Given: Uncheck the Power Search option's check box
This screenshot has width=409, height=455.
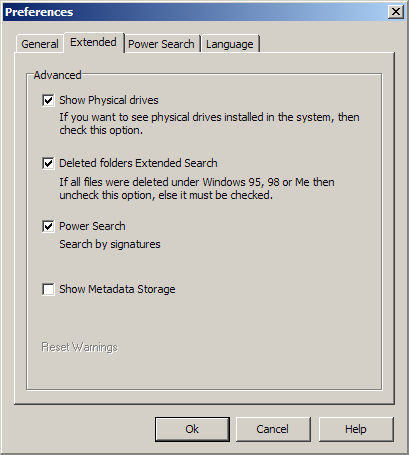Looking at the screenshot, I should [x=48, y=226].
